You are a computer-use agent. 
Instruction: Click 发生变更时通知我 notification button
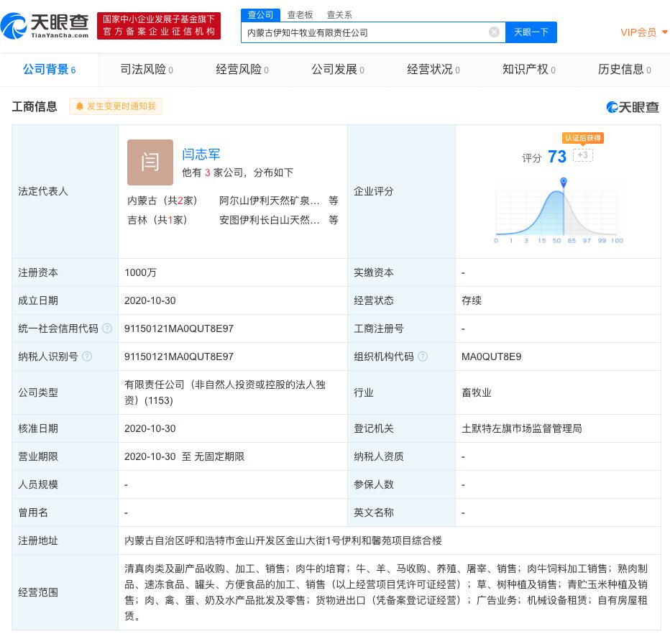(x=116, y=106)
